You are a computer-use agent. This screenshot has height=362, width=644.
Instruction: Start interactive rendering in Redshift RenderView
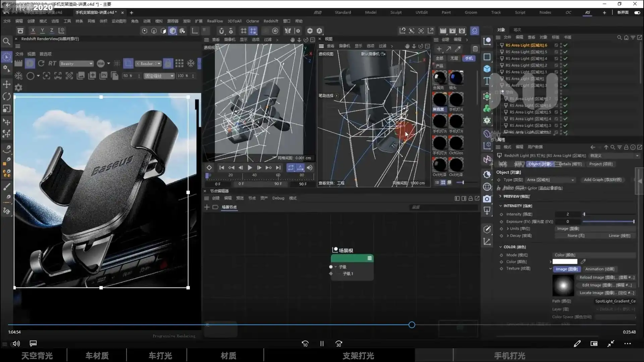30,63
